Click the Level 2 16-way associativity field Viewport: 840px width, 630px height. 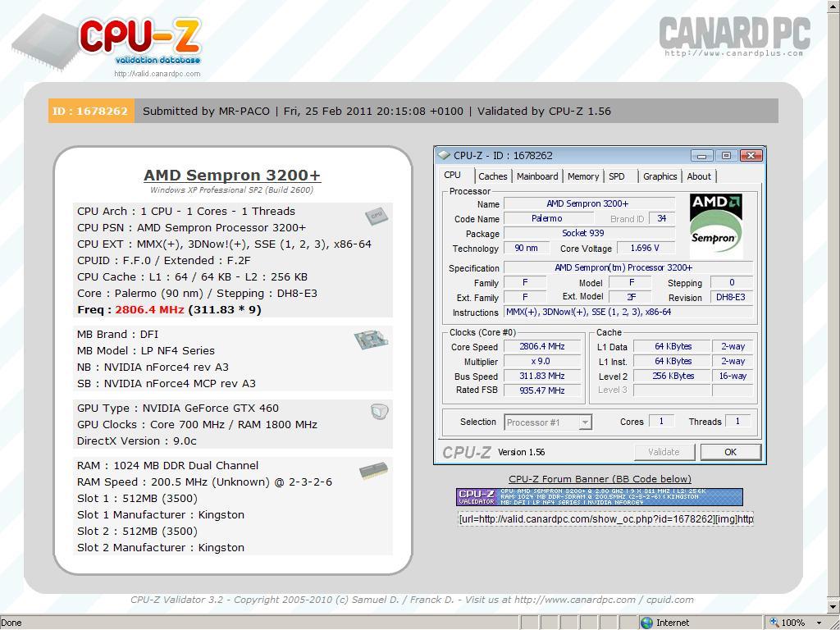(x=733, y=376)
